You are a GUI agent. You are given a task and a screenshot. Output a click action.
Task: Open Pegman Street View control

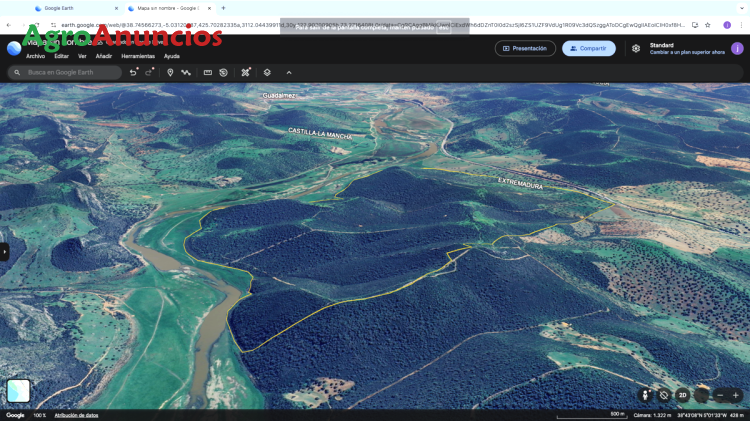click(645, 395)
